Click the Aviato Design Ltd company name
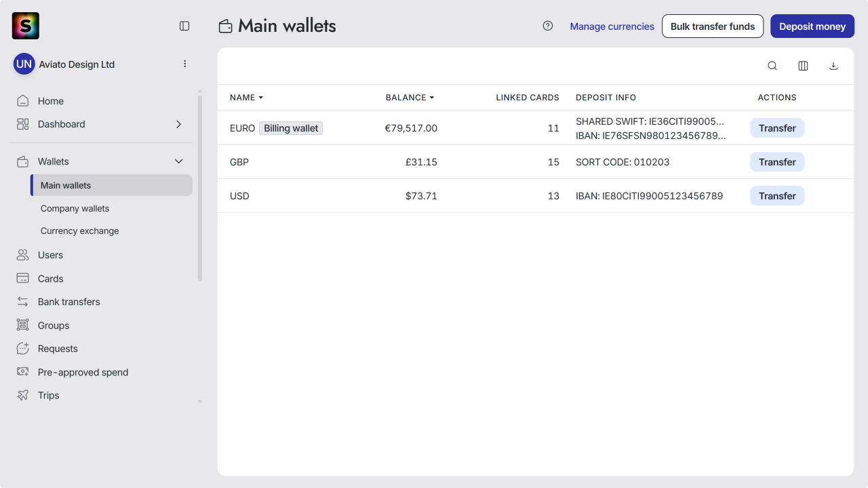868x488 pixels. [77, 64]
